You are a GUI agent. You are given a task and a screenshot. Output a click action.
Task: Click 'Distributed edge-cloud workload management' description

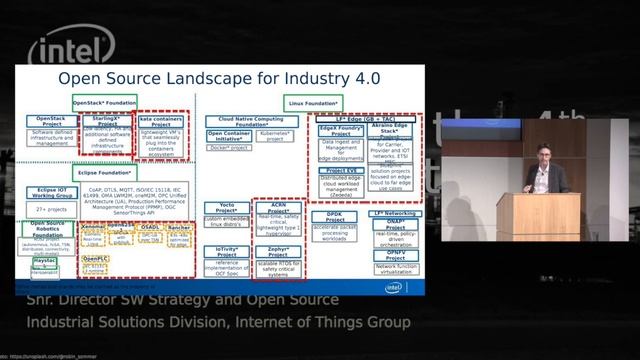coord(341,187)
